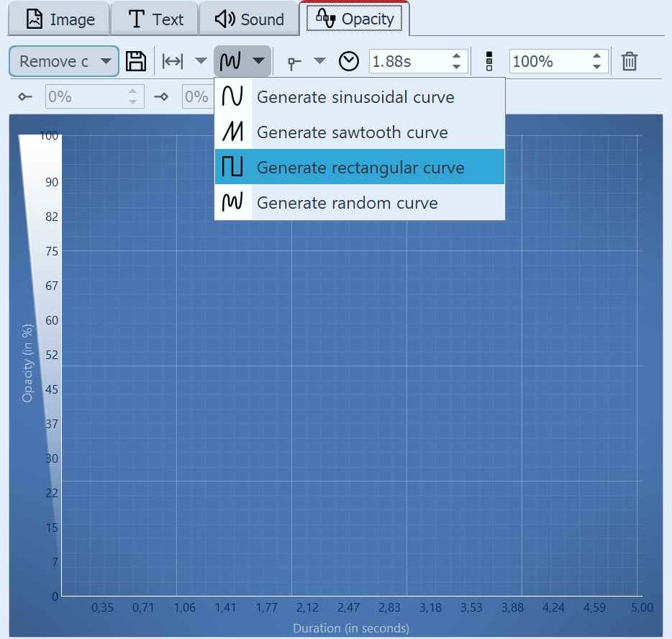
Task: Click the start value key icon
Action: (24, 96)
